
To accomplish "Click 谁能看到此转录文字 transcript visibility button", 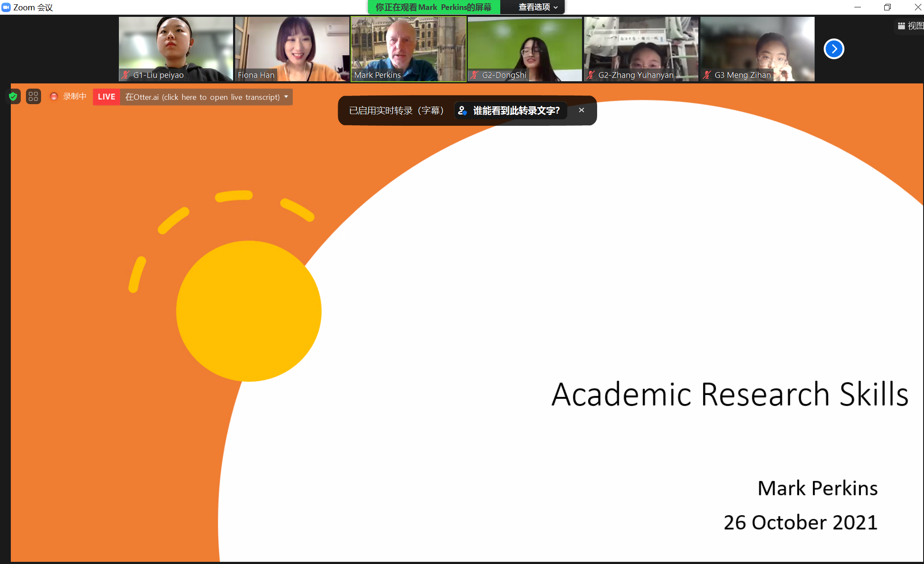I will pos(510,111).
